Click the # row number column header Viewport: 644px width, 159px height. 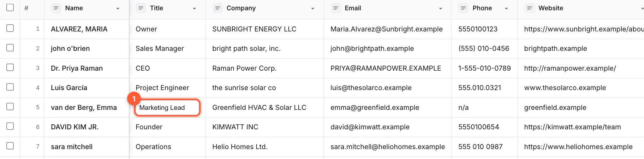26,8
